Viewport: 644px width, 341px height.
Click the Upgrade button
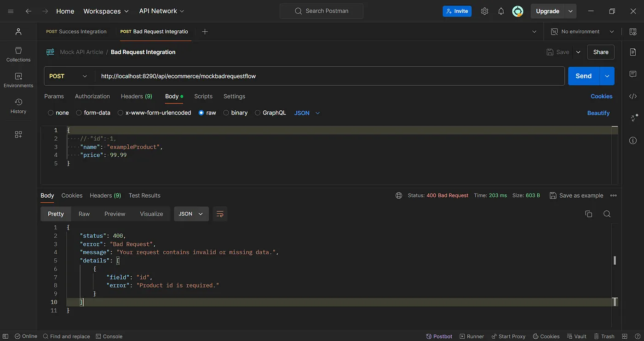click(x=548, y=11)
